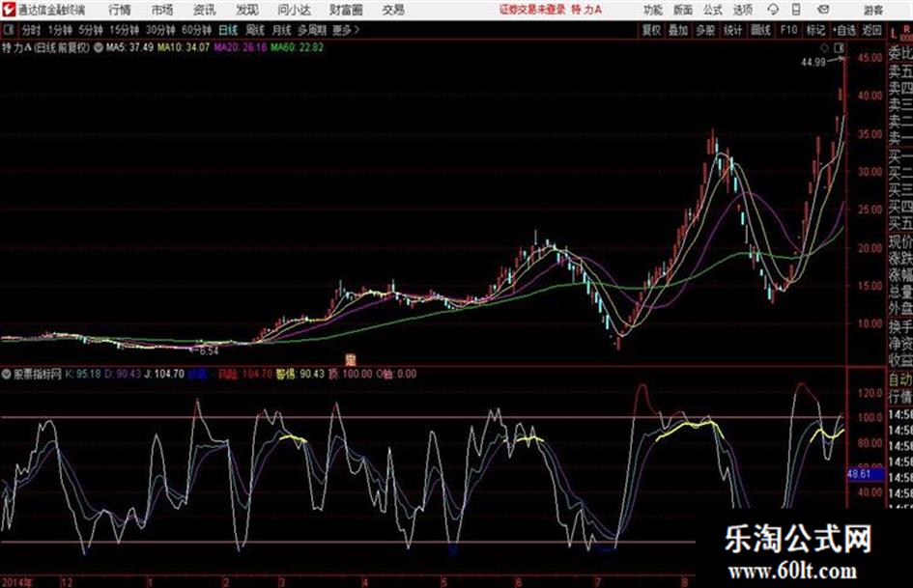Open the mail envelope icon

[x=823, y=10]
